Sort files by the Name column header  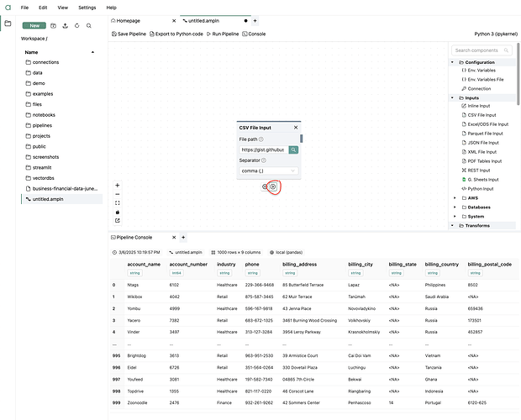(31, 52)
